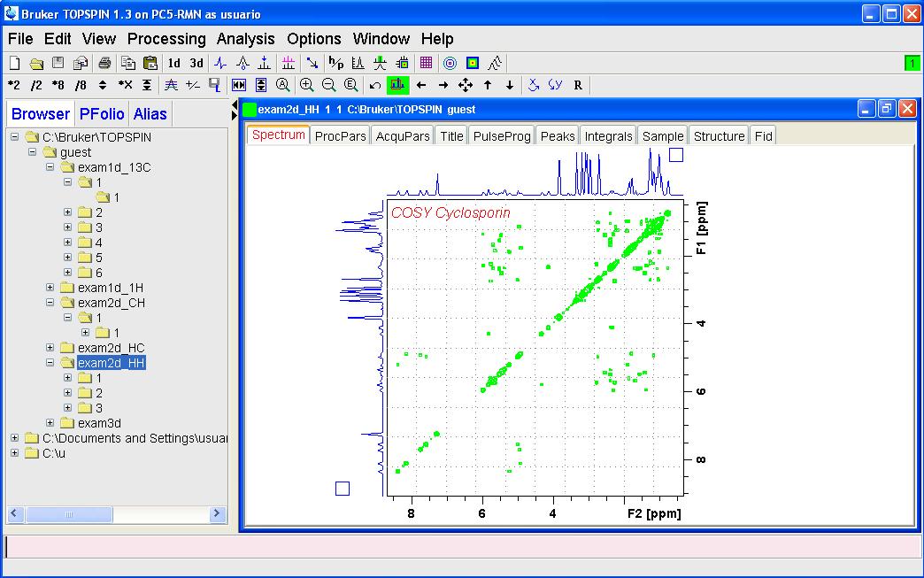924x578 pixels.
Task: Collapse the guest folder node
Action: [33, 152]
